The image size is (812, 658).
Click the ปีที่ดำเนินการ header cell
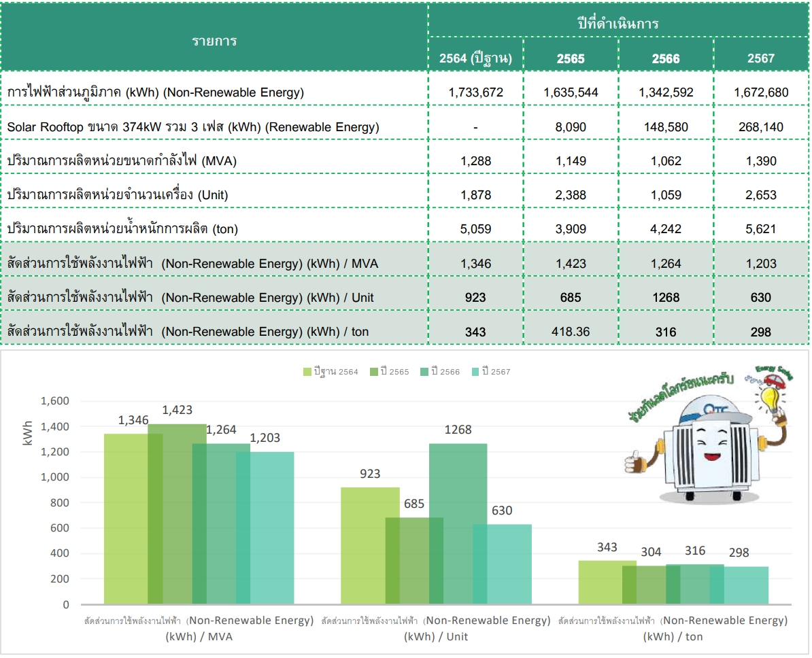(618, 24)
